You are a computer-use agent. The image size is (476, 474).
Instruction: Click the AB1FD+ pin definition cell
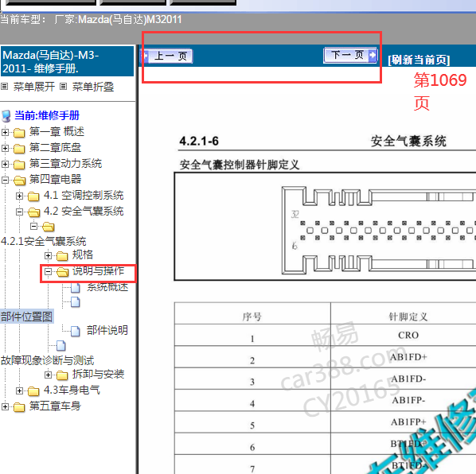408,357
